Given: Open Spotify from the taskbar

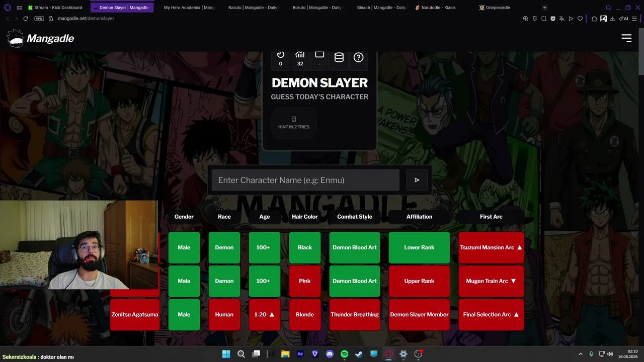Looking at the screenshot, I should [344, 354].
